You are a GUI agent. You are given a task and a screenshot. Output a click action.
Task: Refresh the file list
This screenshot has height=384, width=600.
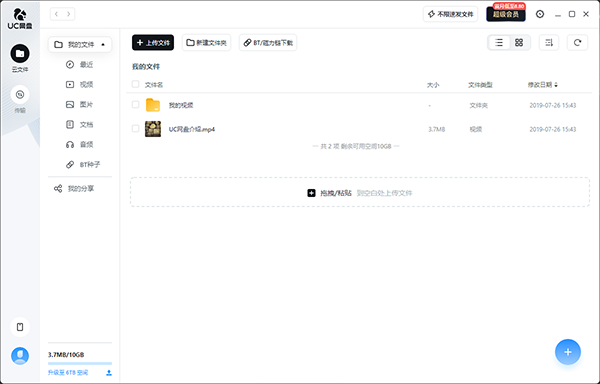(x=577, y=42)
